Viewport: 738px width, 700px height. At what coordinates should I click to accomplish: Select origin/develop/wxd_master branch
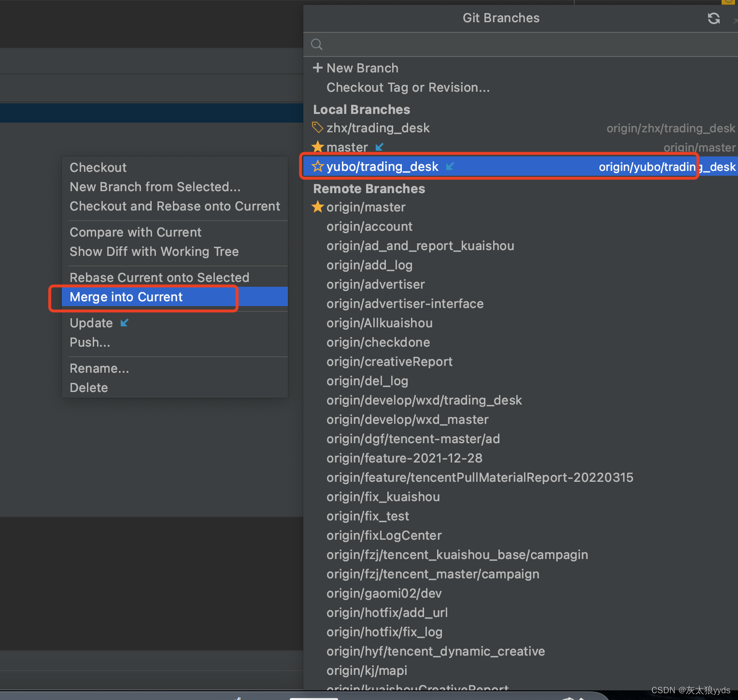(407, 420)
